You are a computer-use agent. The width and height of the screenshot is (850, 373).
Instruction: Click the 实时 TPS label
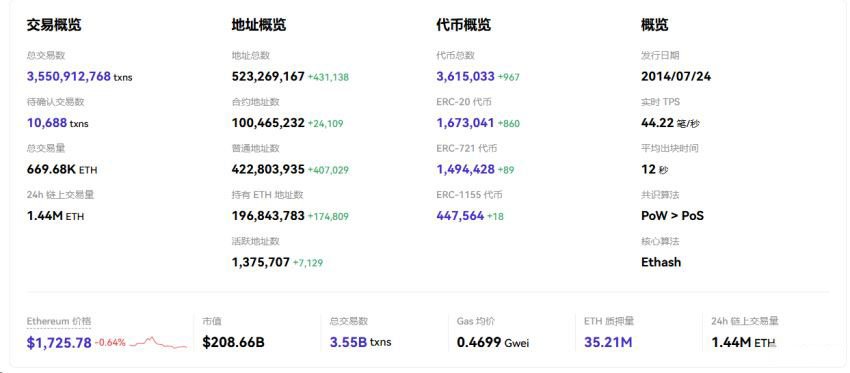coord(660,102)
